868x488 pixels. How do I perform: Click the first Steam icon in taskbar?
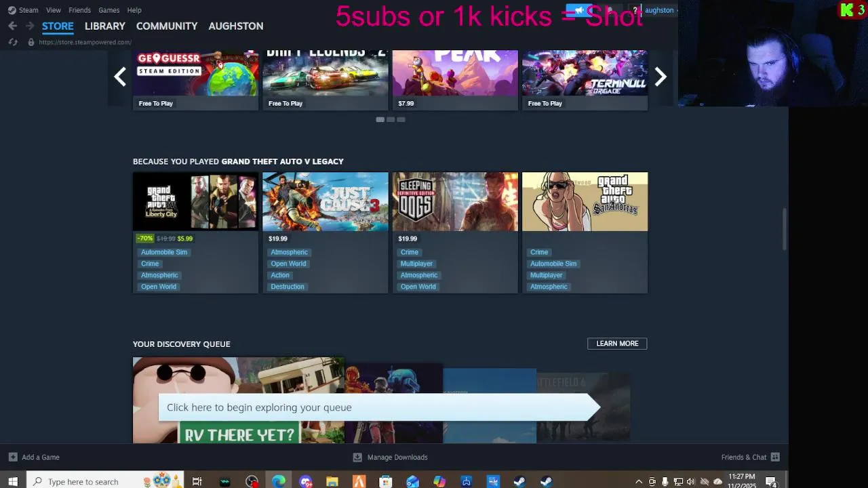click(x=519, y=481)
